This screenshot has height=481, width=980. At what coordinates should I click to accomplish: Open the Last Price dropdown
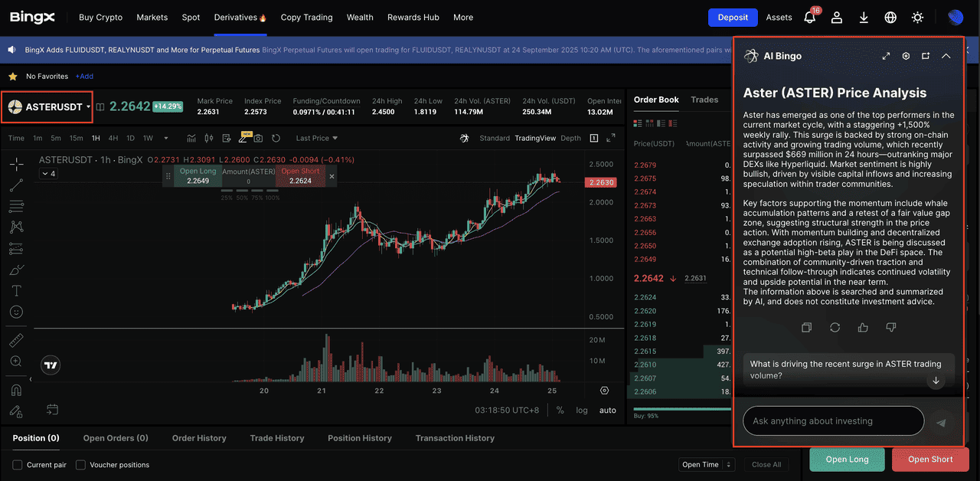click(316, 139)
